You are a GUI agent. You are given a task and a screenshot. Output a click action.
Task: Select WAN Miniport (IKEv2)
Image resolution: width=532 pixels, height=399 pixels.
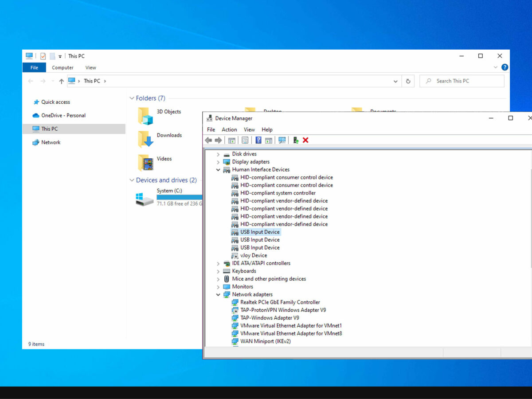tap(265, 341)
